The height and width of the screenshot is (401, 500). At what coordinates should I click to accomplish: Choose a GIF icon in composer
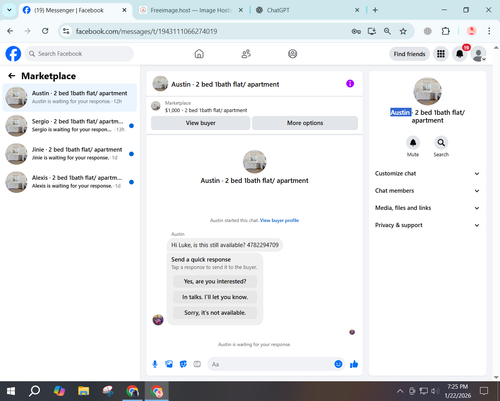coord(197,364)
